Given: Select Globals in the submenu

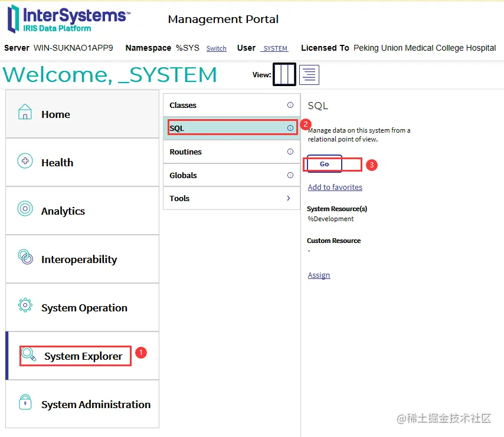Looking at the screenshot, I should click(231, 175).
